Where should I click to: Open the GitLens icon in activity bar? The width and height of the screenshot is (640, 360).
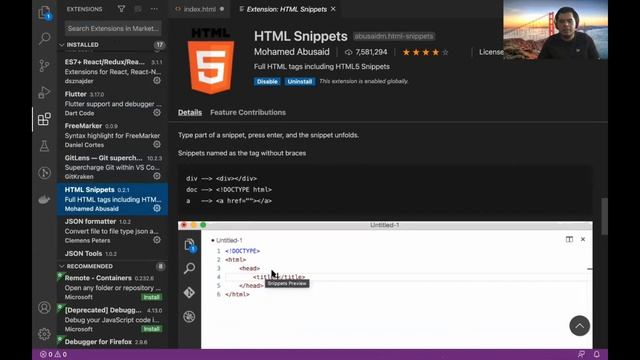pos(44,173)
